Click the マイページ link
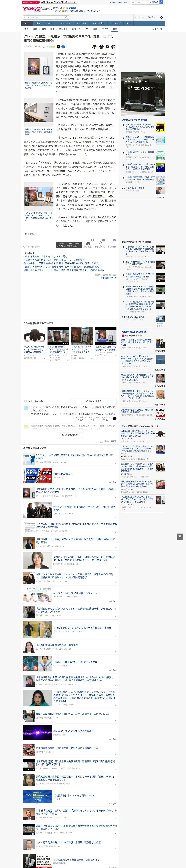 click(x=139, y=17)
